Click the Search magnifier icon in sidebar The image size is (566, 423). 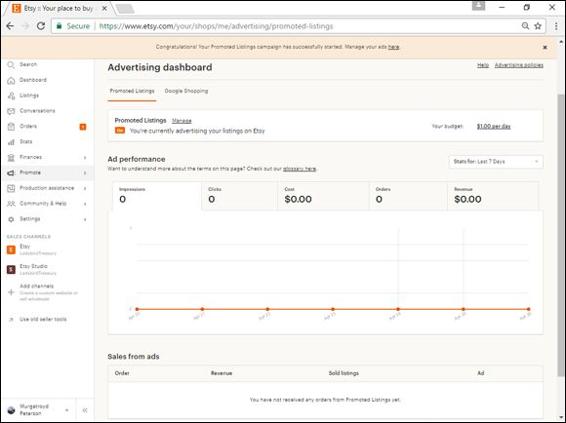[x=11, y=65]
